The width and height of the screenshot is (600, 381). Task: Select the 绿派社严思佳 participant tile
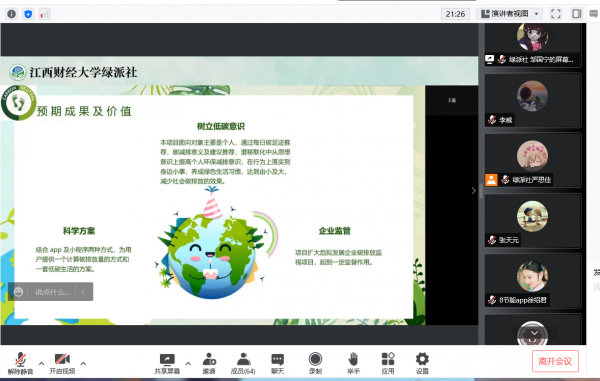coord(533,160)
